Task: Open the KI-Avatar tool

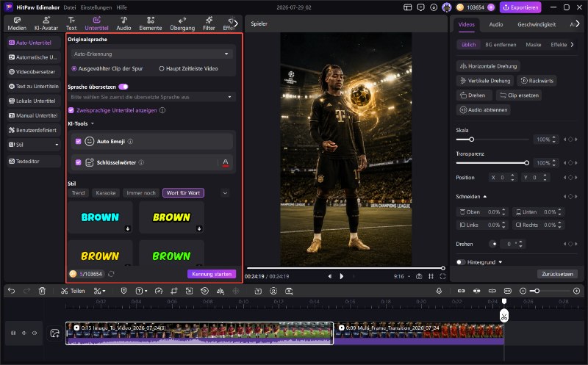Action: [46, 24]
